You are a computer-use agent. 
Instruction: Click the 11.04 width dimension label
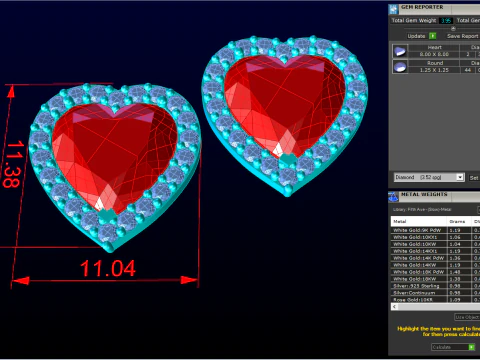pos(108,269)
